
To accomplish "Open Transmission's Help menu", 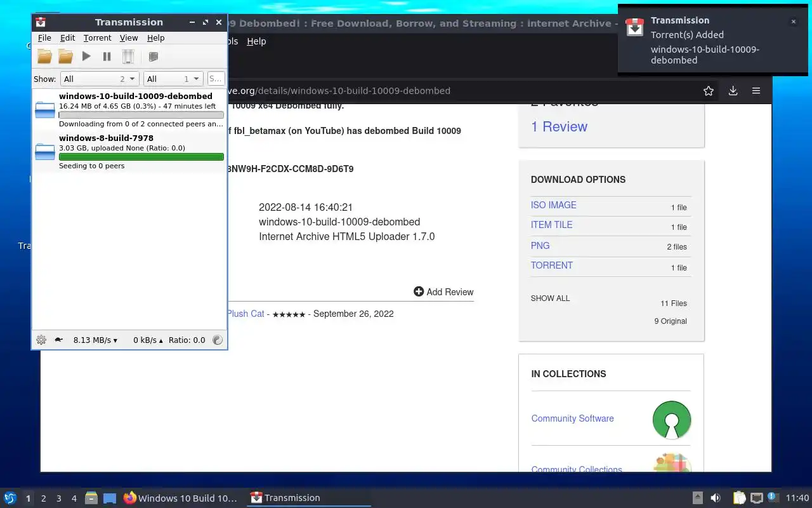I will coord(155,38).
